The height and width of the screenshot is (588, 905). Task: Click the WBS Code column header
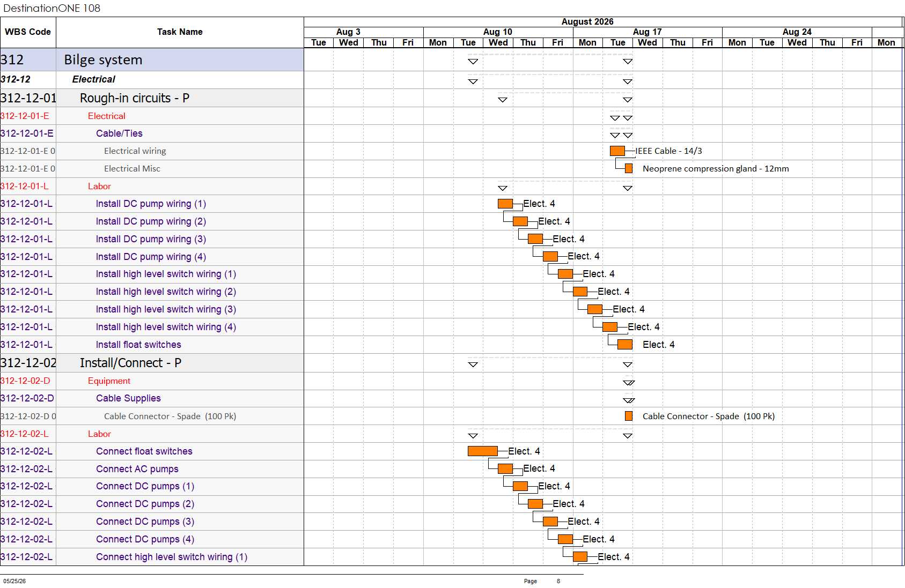pyautogui.click(x=28, y=32)
